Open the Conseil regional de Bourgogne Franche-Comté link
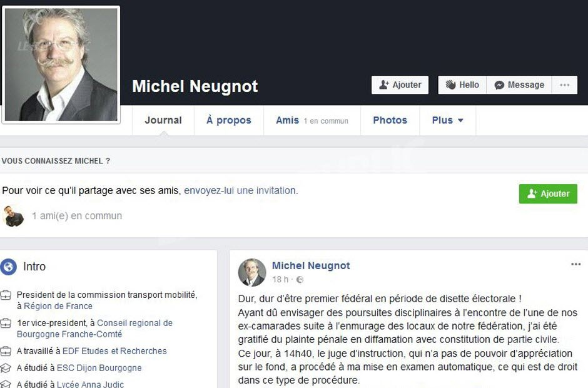This screenshot has width=588, height=388. click(95, 329)
